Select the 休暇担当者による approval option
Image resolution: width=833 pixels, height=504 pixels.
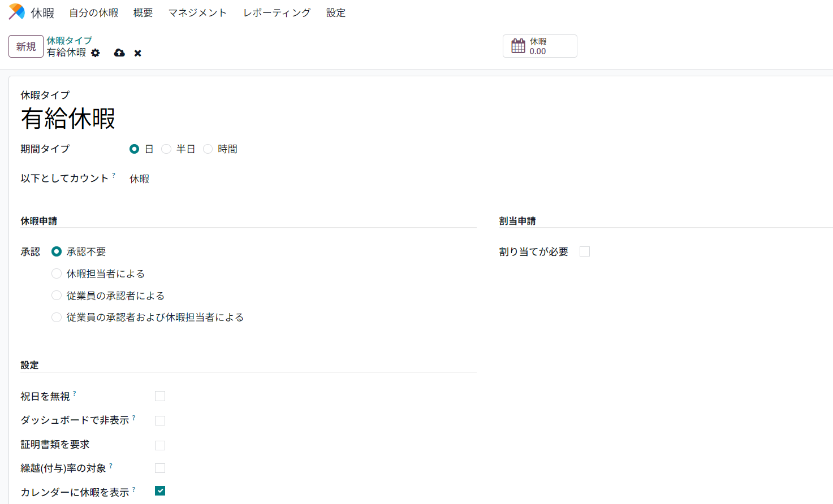[57, 273]
